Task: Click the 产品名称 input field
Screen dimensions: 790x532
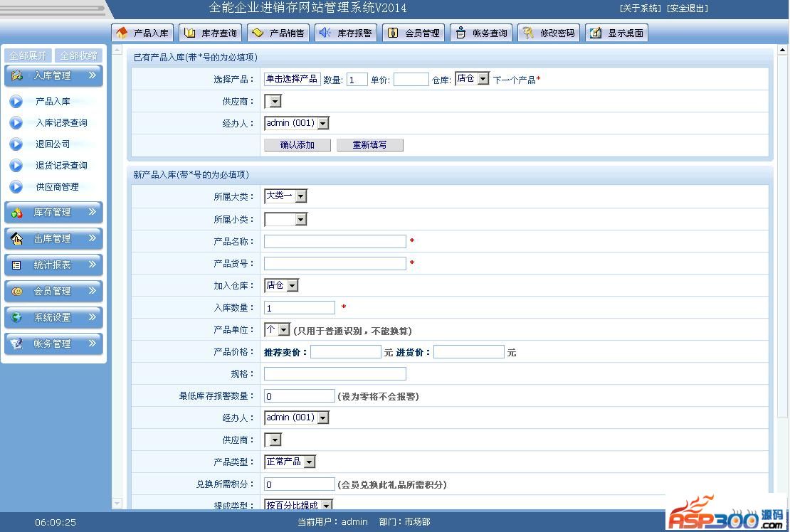Action: click(x=335, y=242)
